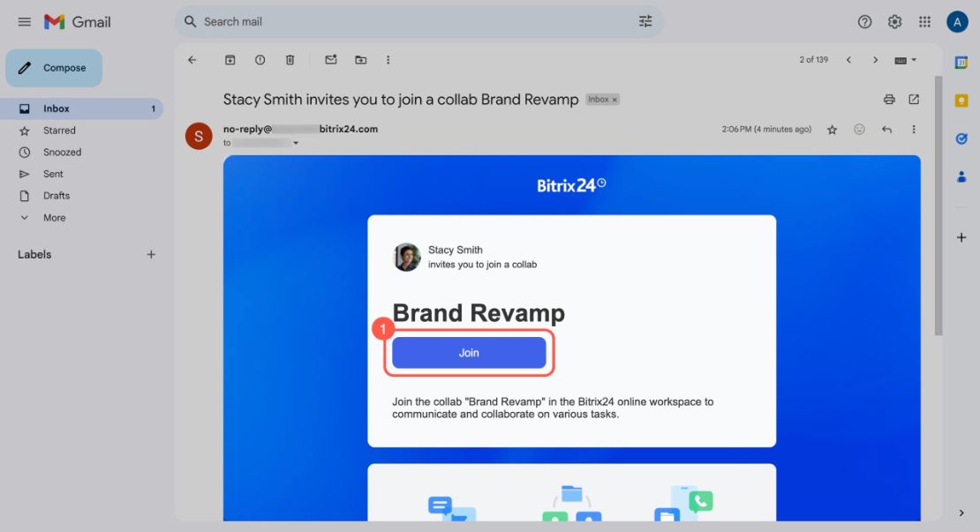Open Google Contacts side panel
Image resolution: width=980 pixels, height=532 pixels.
pos(961,177)
